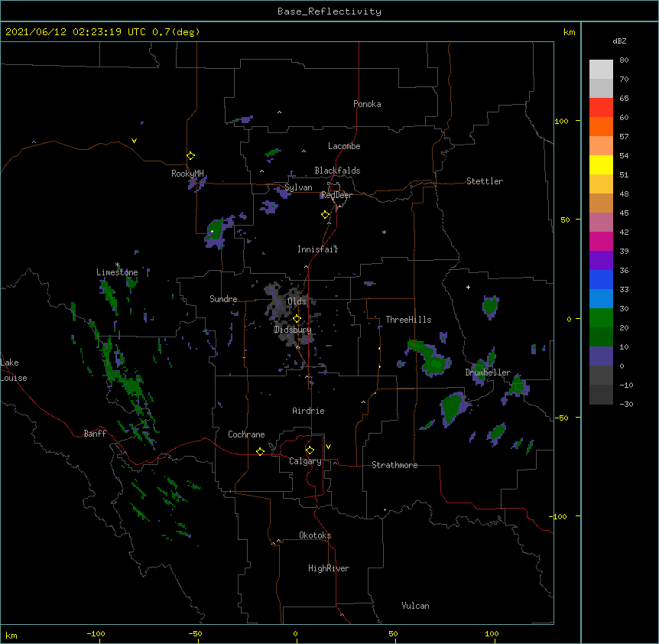Click the Sylvan label on the map
Viewport: 659px width, 644px height.
[298, 187]
